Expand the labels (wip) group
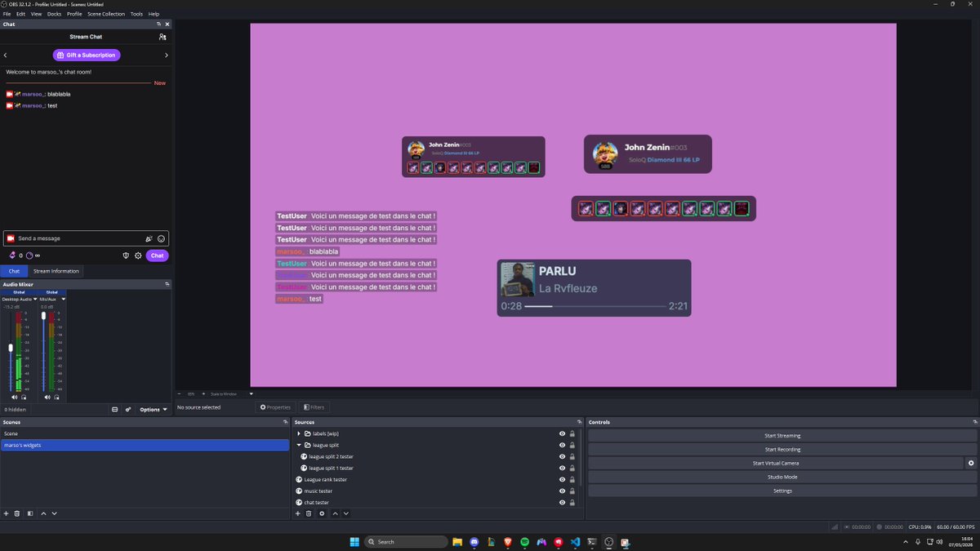Screen dimensions: 980x551 coord(299,433)
